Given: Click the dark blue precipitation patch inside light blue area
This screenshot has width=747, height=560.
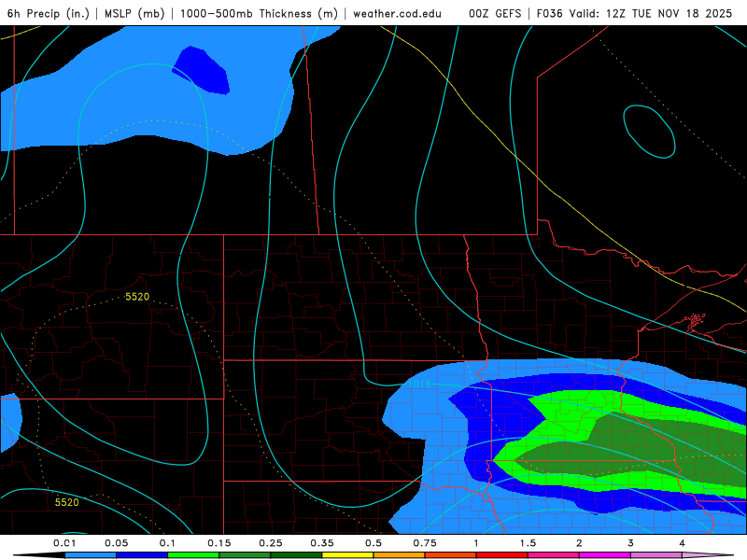Looking at the screenshot, I should pyautogui.click(x=203, y=70).
